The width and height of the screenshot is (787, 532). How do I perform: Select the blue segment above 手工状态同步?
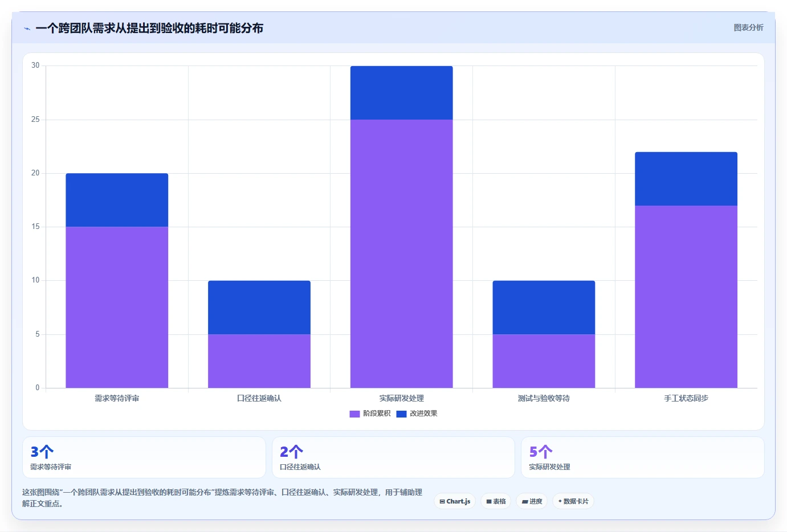point(686,179)
